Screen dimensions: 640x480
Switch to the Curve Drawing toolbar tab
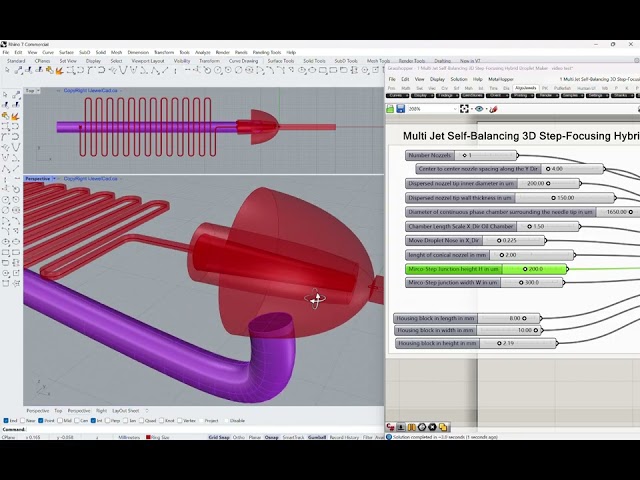point(243,61)
